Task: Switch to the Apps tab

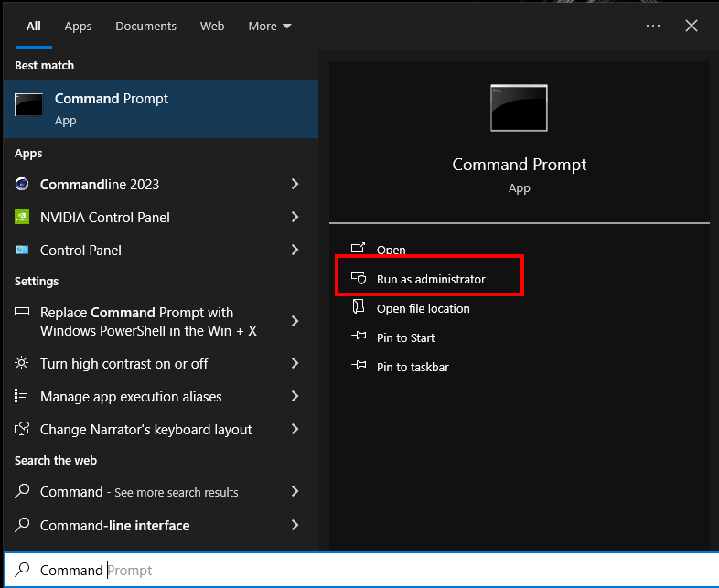Action: click(x=78, y=27)
